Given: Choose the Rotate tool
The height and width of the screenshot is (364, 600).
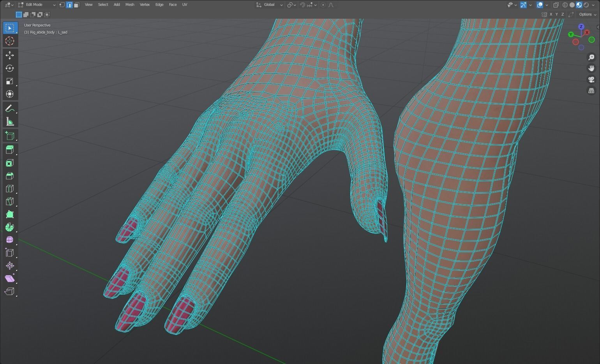Looking at the screenshot, I should tap(10, 68).
